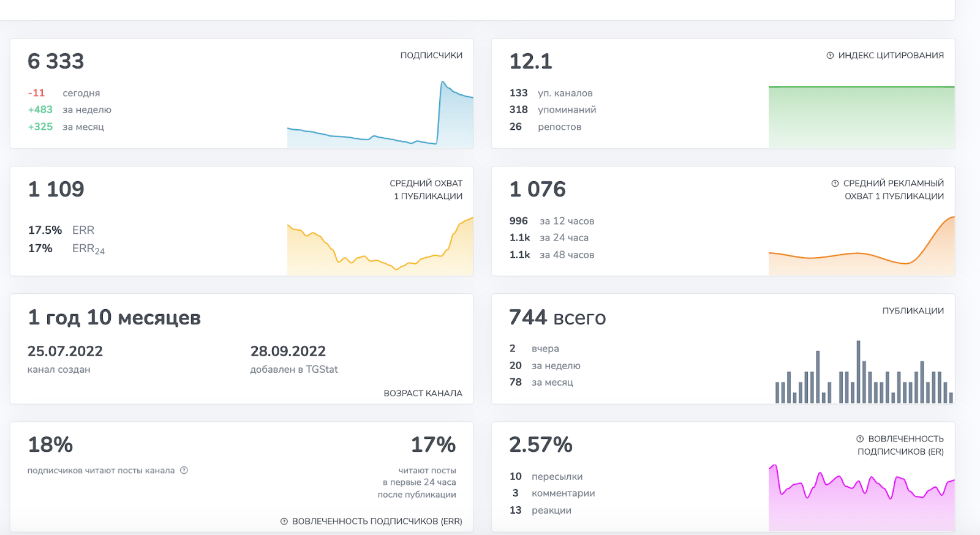This screenshot has height=535, width=980.
Task: Click the orange ad reach chart
Action: pyautogui.click(x=861, y=246)
